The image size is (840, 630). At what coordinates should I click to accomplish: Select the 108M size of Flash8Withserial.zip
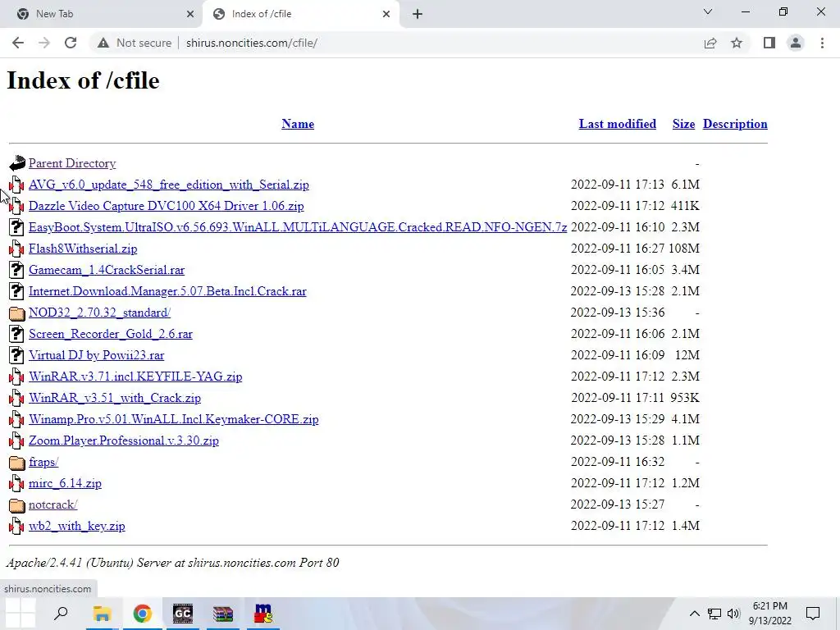(684, 249)
